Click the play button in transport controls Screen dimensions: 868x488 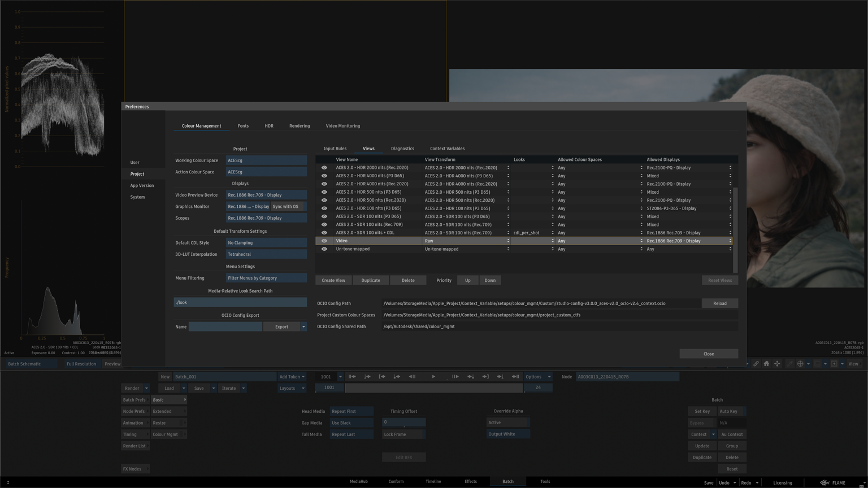click(x=433, y=377)
